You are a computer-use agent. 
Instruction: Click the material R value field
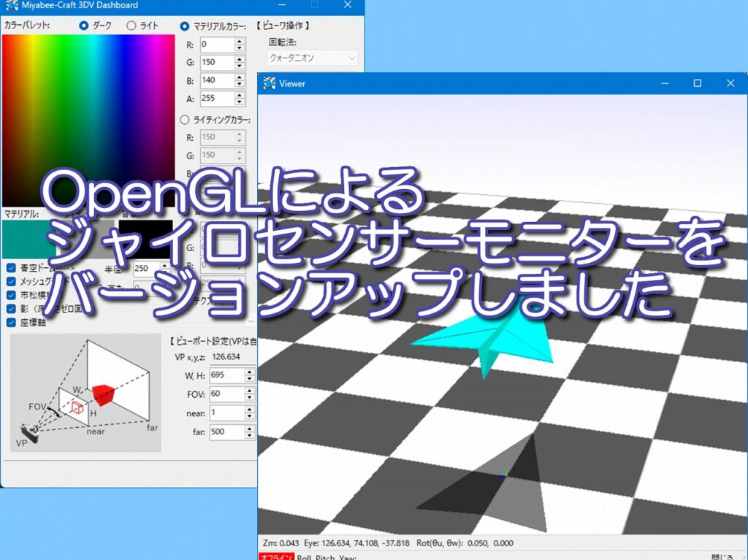point(217,45)
